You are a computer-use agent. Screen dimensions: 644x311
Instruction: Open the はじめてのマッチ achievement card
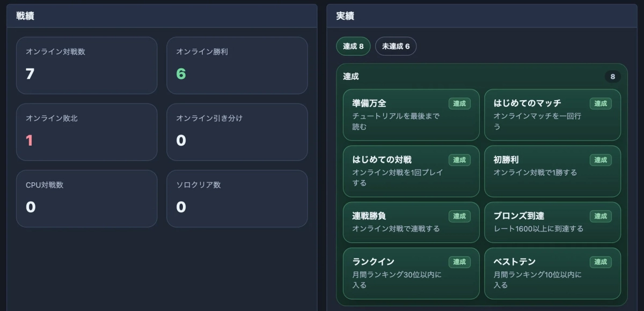pos(552,115)
